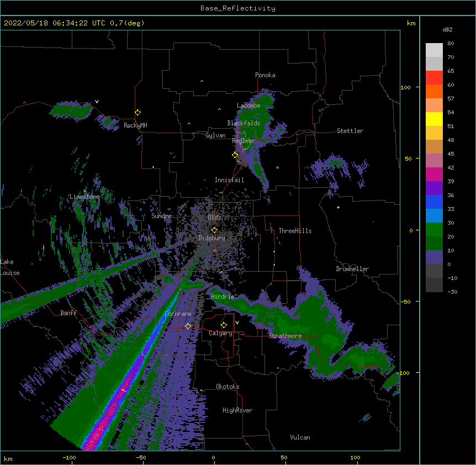
Task: Click the ThreeHills town label
Action: [295, 231]
